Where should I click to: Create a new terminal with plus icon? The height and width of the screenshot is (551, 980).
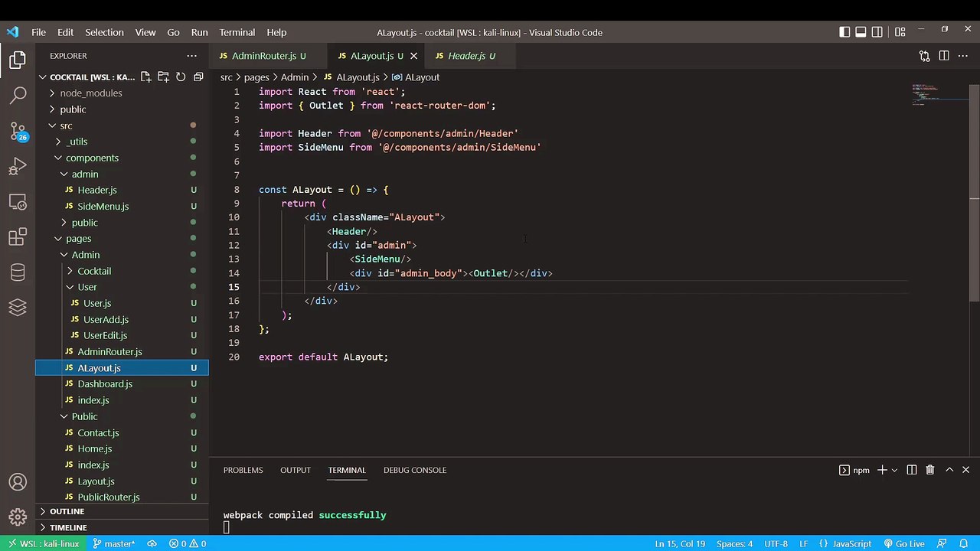(882, 470)
